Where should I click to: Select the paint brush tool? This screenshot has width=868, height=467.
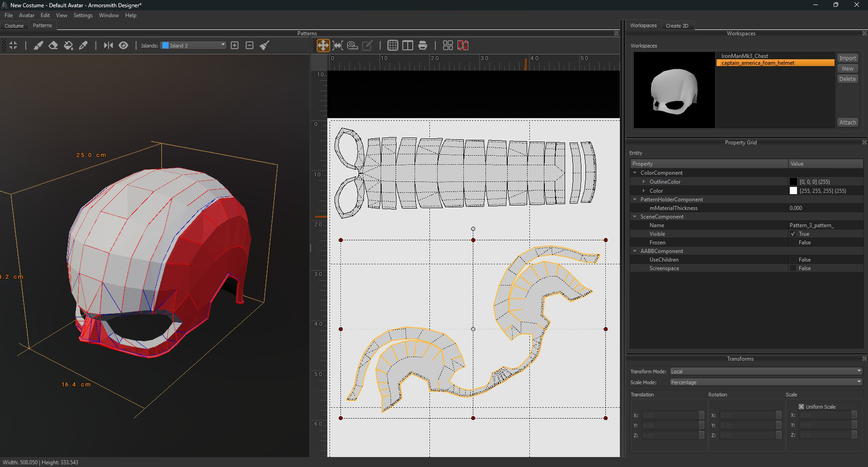coord(38,45)
